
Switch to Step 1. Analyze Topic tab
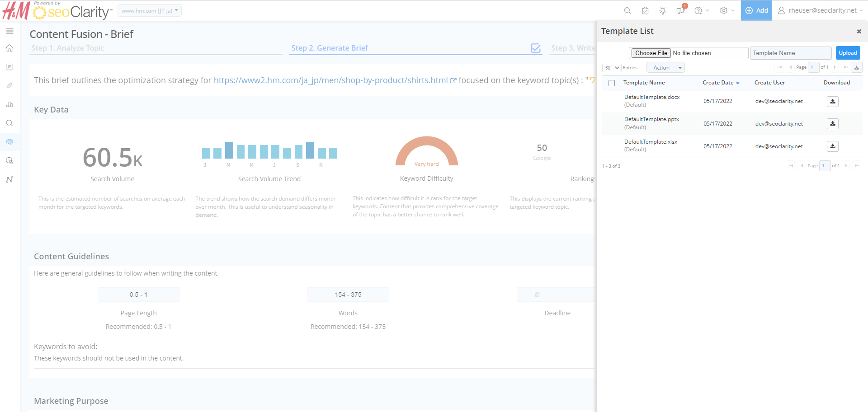(68, 48)
